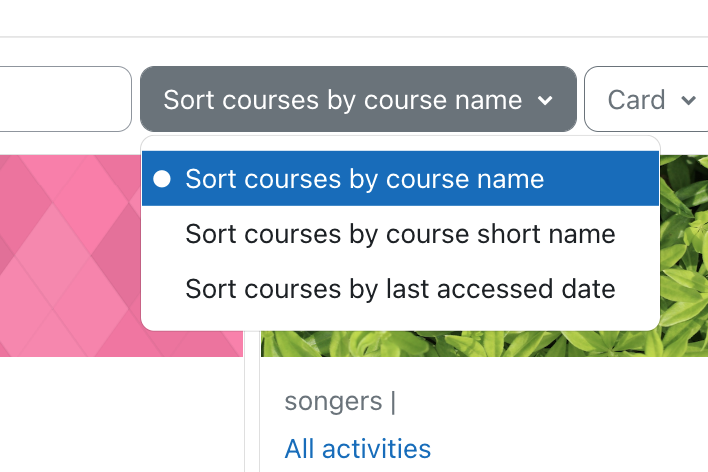This screenshot has height=472, width=708.
Task: Click the songers category text
Action: coord(333,402)
